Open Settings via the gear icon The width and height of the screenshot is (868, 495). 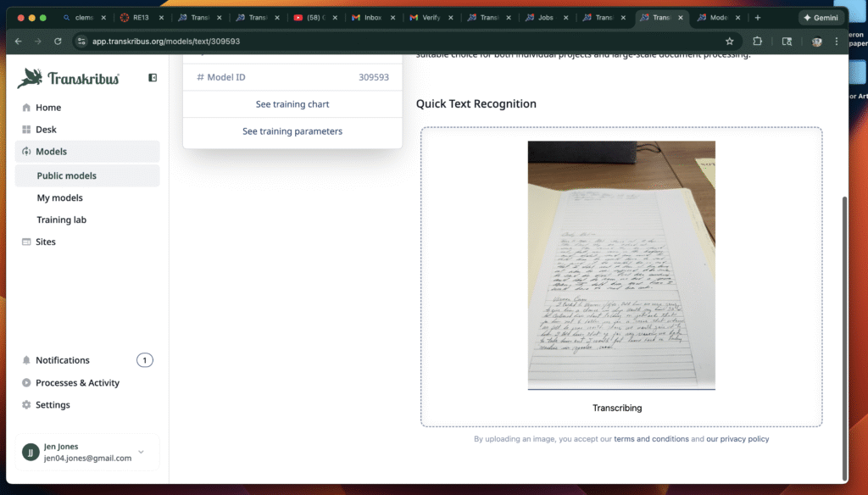[26, 405]
